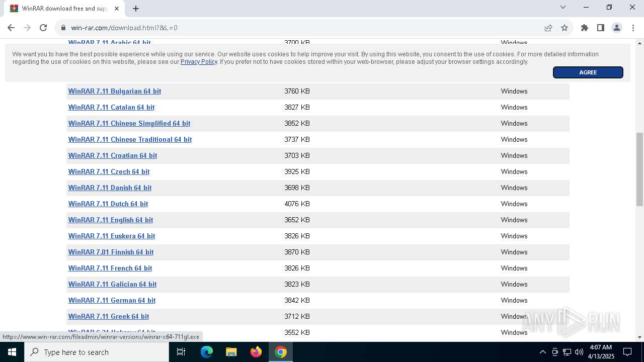This screenshot has height=362, width=644.
Task: Download WinRAR 7.11 German 64 bit
Action: (112, 300)
